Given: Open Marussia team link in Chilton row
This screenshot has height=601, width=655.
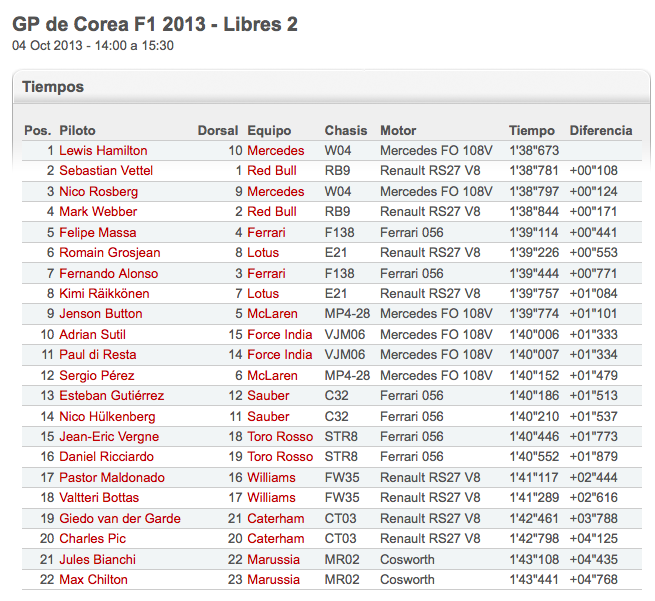Looking at the screenshot, I should tap(274, 579).
